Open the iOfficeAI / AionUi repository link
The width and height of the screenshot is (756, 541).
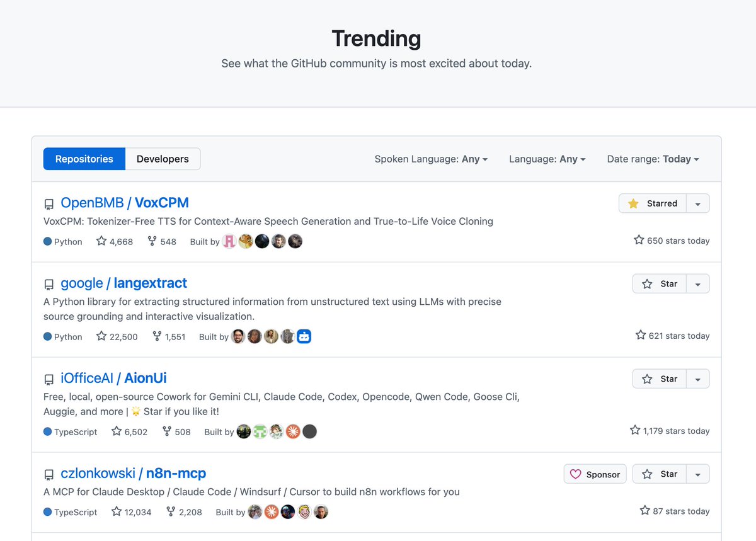point(113,378)
